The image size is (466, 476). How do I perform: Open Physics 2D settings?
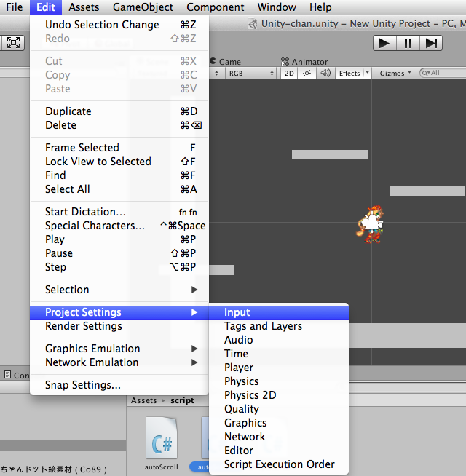279,395
